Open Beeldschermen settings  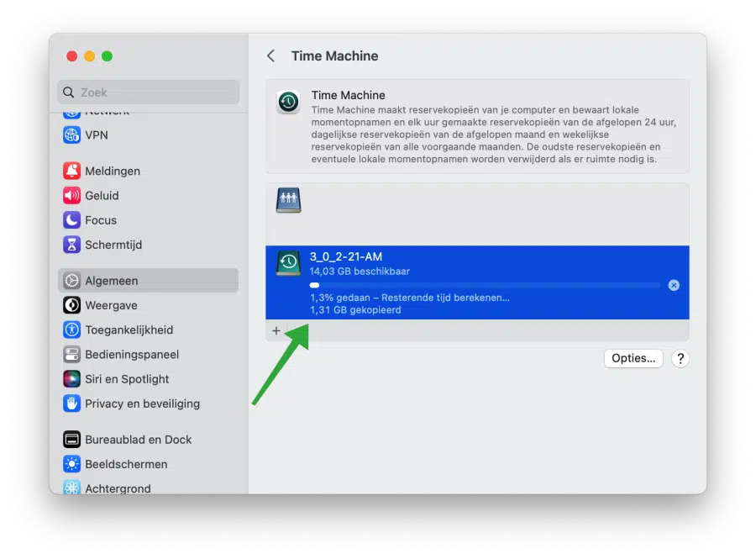[148, 464]
